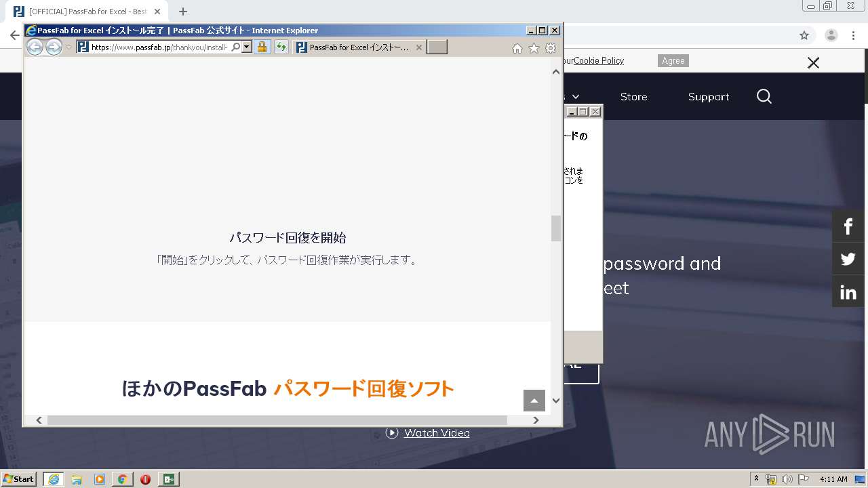Click Internet Explorer taskbar icon
The height and width of the screenshot is (488, 868).
click(x=54, y=479)
